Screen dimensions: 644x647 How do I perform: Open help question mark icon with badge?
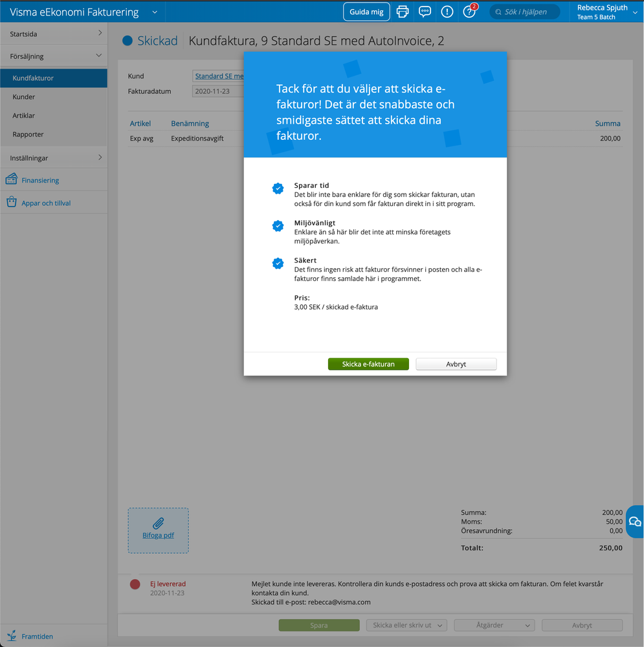[469, 12]
